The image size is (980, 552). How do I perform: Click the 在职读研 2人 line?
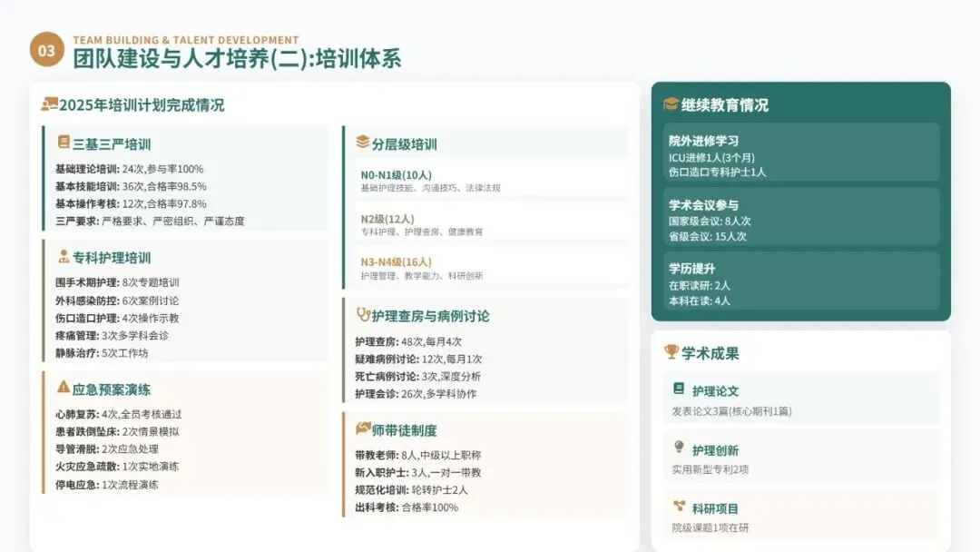click(x=700, y=286)
